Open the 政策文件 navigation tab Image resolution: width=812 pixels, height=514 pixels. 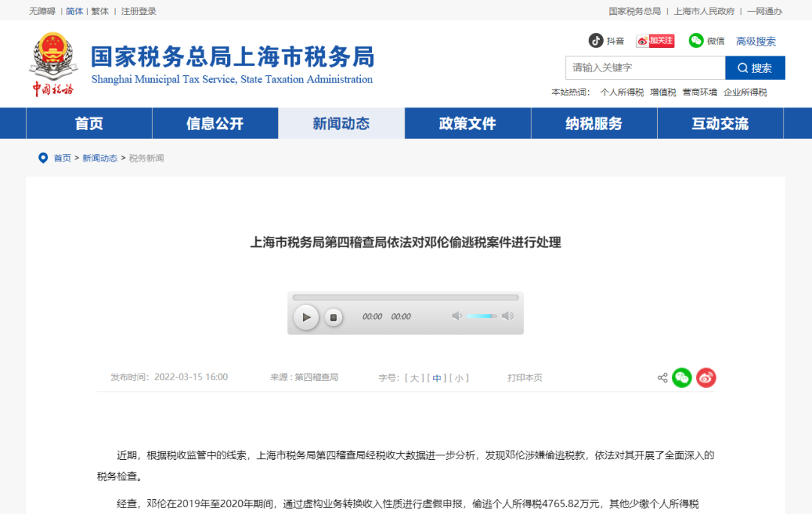tap(468, 123)
